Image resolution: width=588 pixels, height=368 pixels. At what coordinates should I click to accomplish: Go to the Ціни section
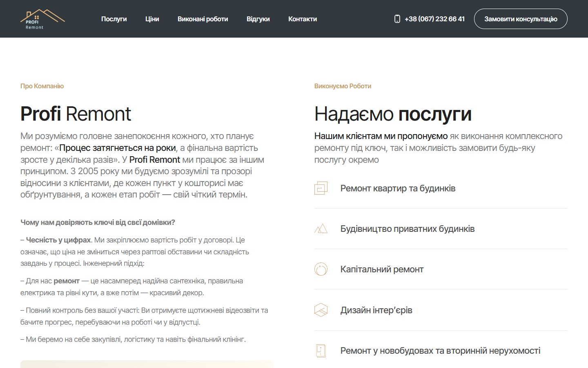(x=152, y=19)
